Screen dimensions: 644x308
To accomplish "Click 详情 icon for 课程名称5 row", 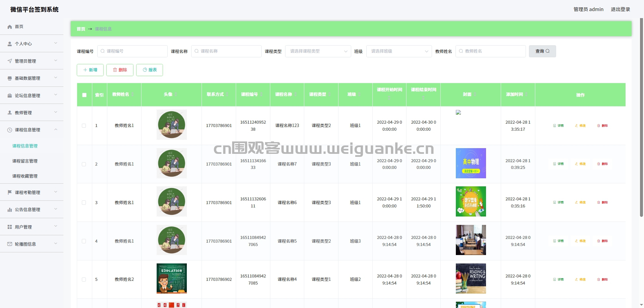I will point(554,241).
